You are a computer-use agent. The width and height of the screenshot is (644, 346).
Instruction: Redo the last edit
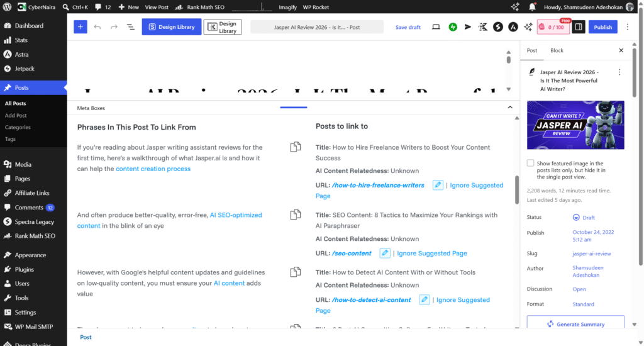(x=114, y=27)
